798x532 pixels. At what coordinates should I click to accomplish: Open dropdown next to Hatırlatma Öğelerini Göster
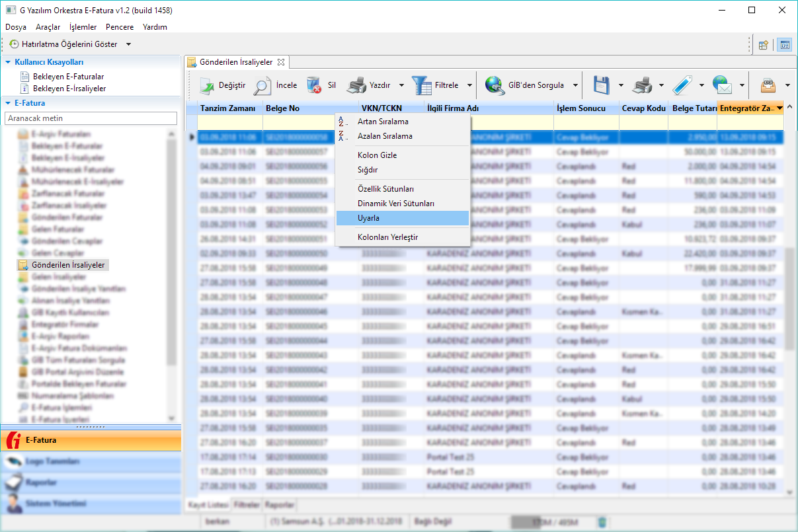[128, 44]
